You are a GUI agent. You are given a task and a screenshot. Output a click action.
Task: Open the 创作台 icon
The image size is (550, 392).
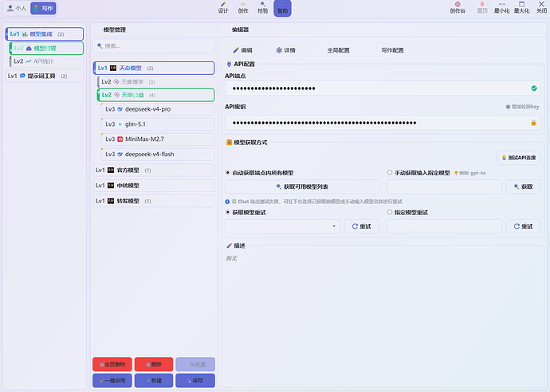(458, 8)
